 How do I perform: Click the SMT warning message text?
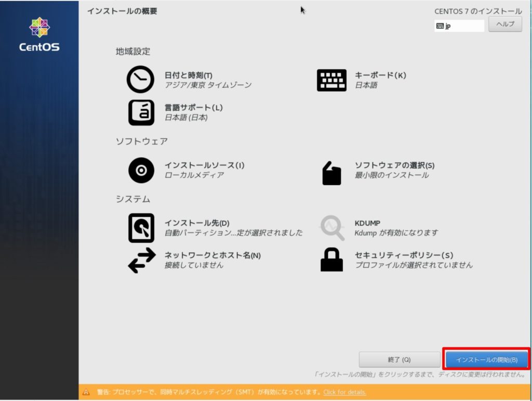tap(209, 392)
